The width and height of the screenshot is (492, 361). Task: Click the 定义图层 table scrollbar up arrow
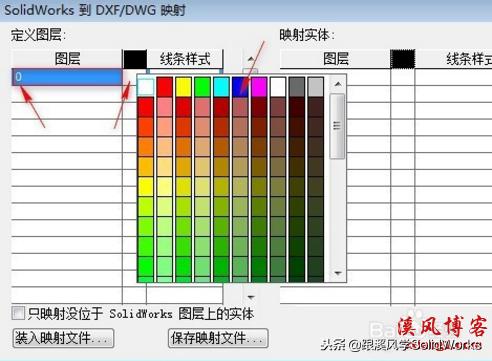click(x=251, y=59)
